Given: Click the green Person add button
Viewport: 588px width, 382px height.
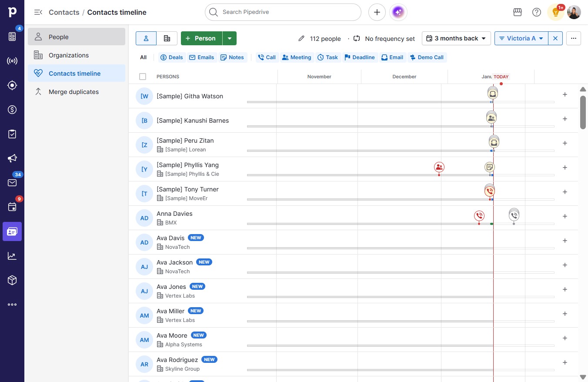Looking at the screenshot, I should pos(201,38).
